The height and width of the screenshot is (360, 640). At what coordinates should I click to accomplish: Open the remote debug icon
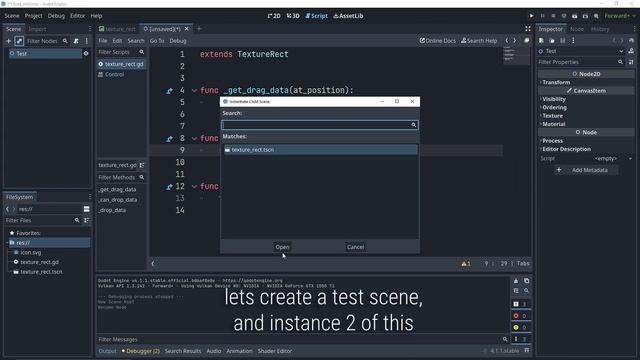[564, 16]
